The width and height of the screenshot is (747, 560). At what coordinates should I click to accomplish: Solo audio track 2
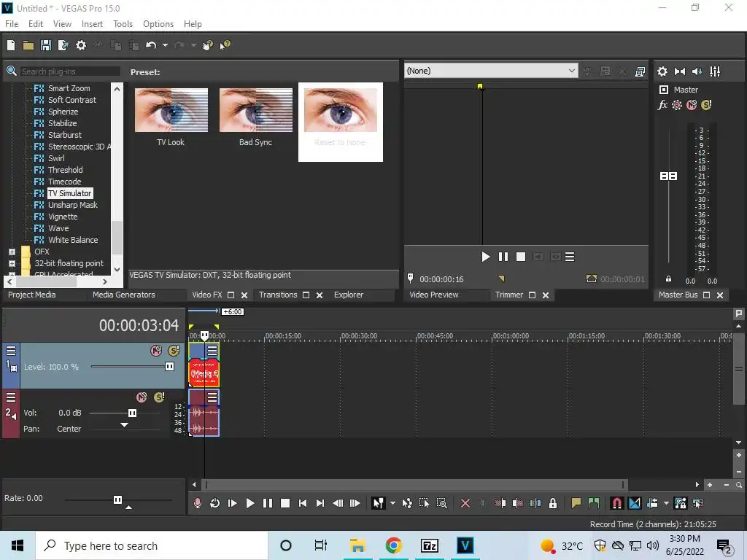coord(159,397)
